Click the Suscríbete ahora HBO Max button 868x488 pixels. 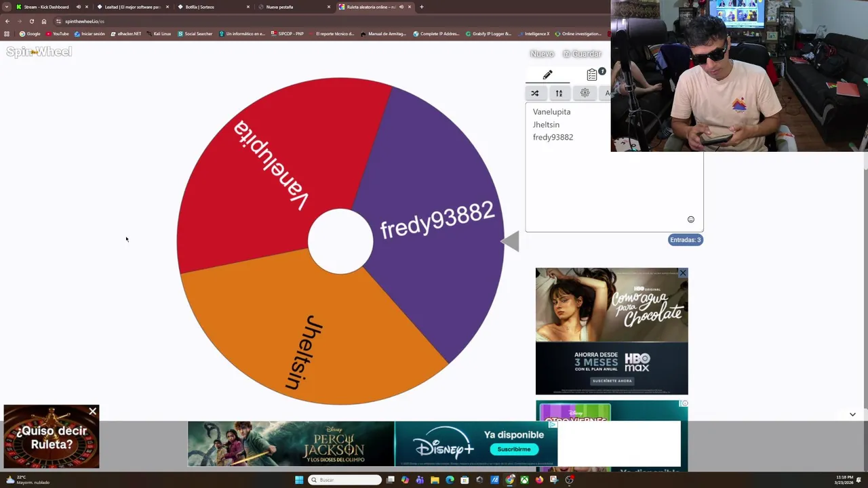pos(612,381)
